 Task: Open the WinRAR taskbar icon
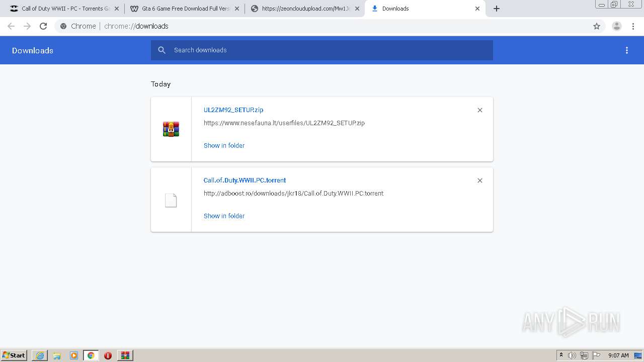(125, 355)
